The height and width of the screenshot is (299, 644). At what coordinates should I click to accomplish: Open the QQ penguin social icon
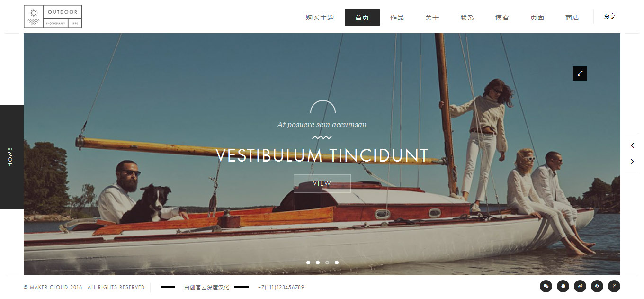click(563, 286)
